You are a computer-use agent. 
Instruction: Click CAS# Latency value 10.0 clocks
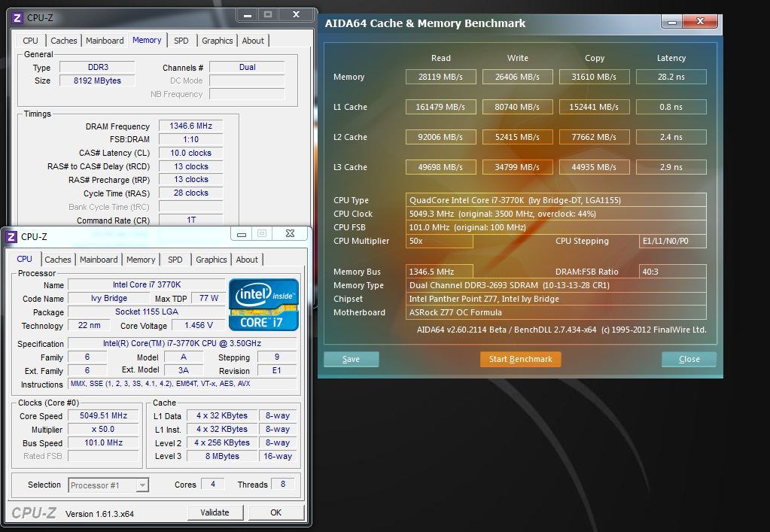191,153
